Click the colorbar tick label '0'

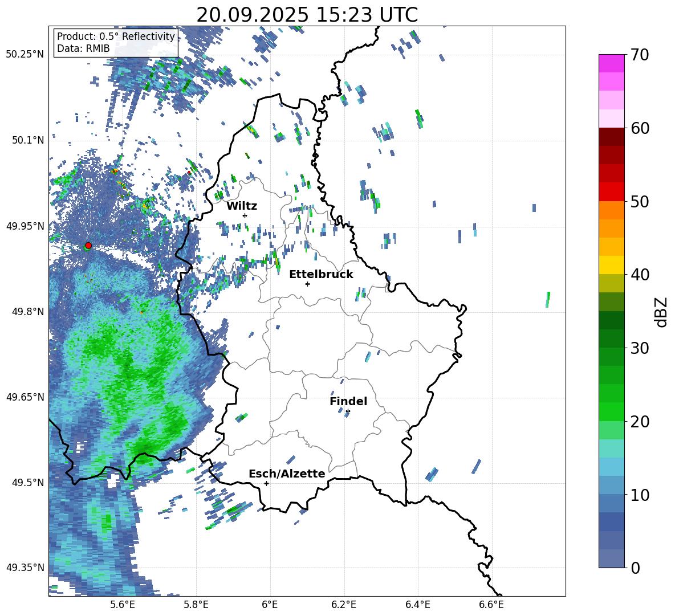tap(635, 568)
